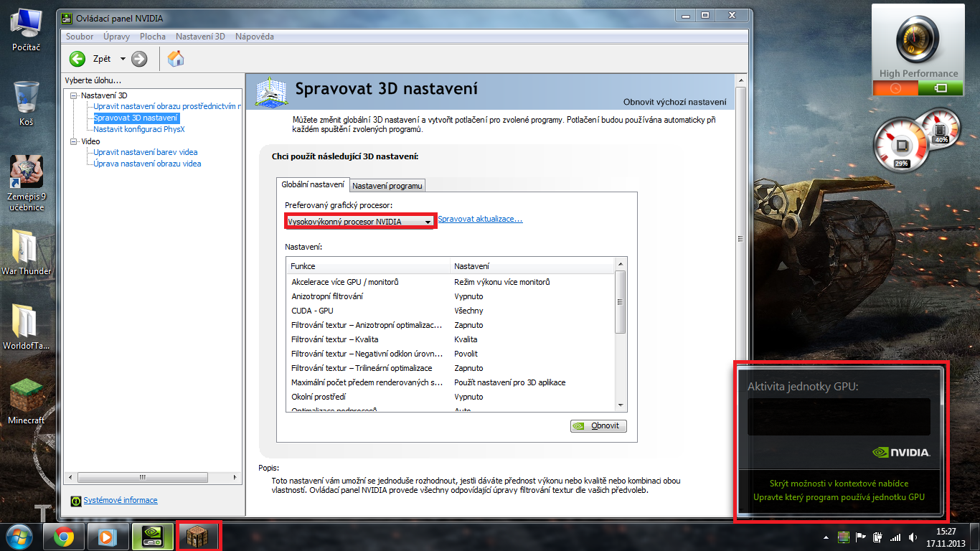This screenshot has height=551, width=980.
Task: Click the NVIDIA Control Panel title bar icon
Action: click(x=67, y=17)
